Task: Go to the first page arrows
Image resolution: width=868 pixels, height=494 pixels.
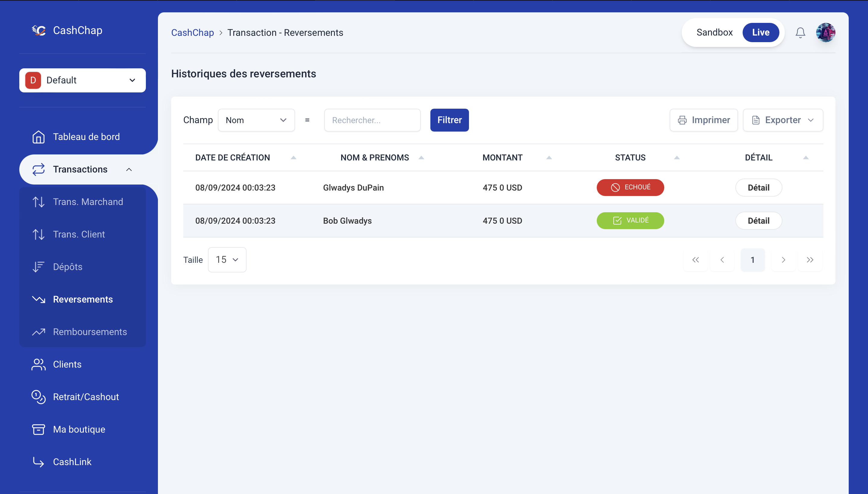Action: click(x=696, y=260)
